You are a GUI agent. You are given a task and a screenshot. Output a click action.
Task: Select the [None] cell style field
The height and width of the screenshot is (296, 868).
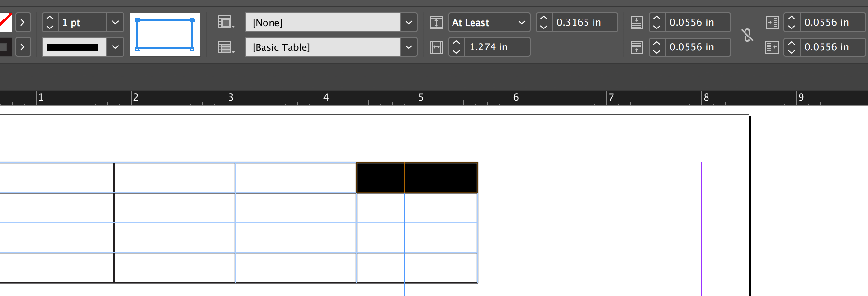[323, 22]
